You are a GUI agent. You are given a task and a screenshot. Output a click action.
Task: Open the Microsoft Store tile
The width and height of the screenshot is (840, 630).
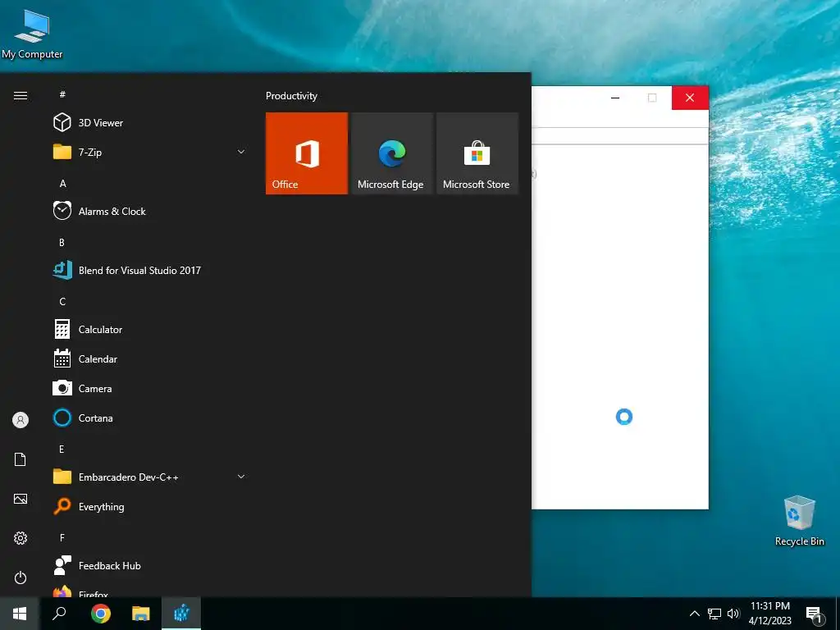(477, 153)
